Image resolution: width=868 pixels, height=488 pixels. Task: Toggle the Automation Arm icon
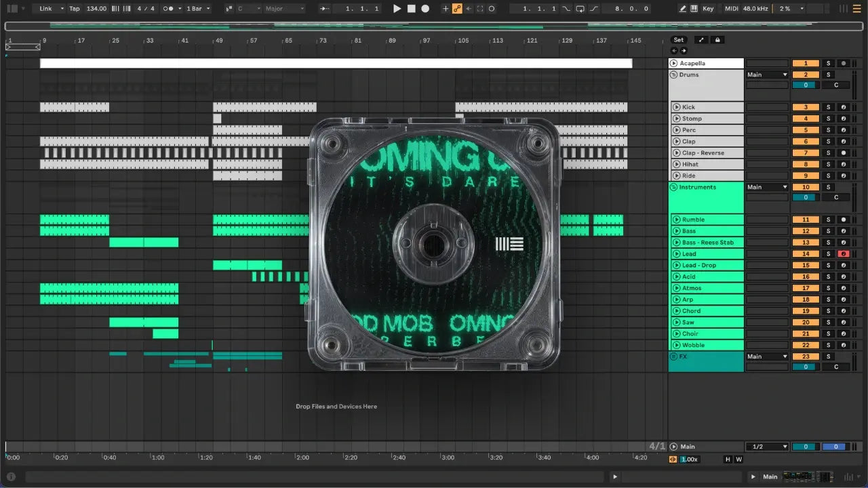[457, 9]
